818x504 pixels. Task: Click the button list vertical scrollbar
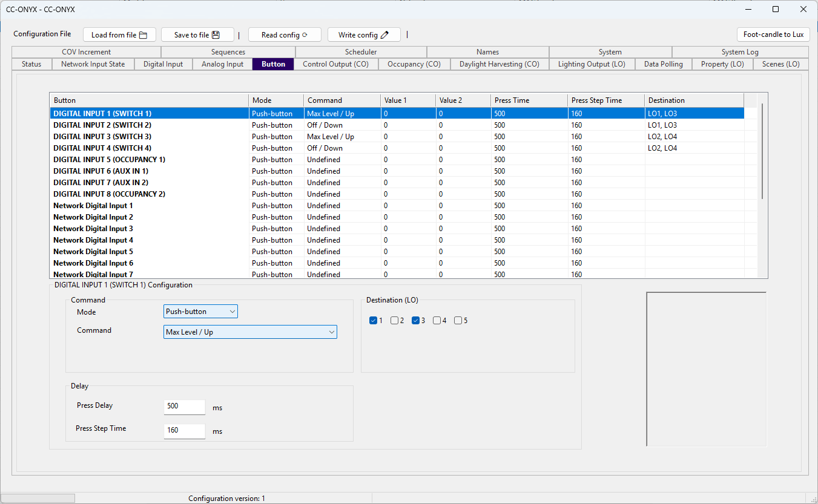pyautogui.click(x=762, y=151)
